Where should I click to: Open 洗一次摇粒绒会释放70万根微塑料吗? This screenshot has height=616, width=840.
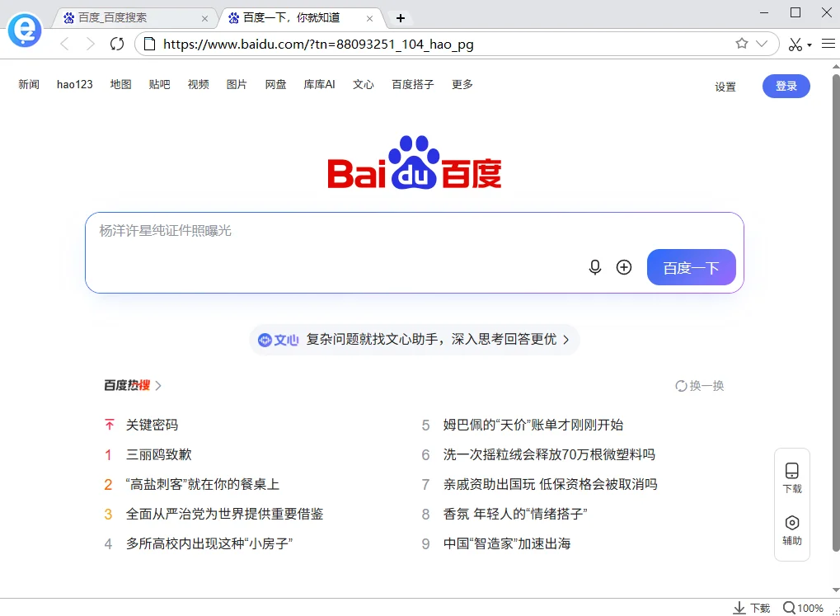coord(549,454)
